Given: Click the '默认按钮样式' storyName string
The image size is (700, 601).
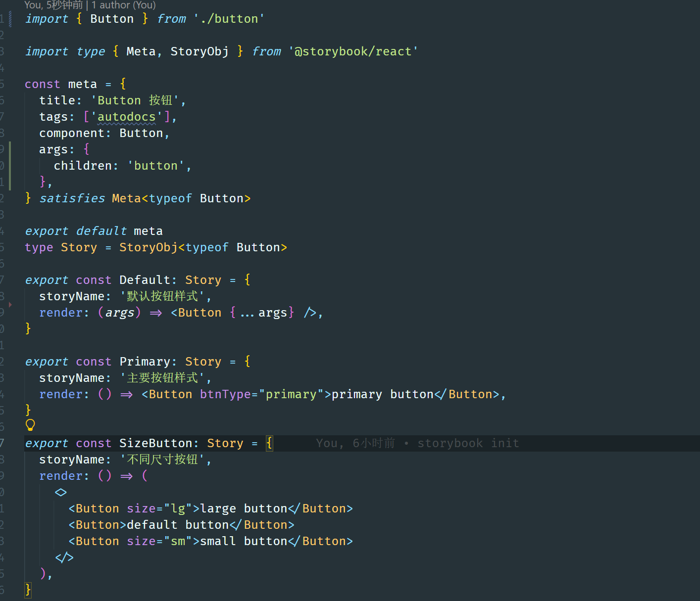Looking at the screenshot, I should (162, 296).
